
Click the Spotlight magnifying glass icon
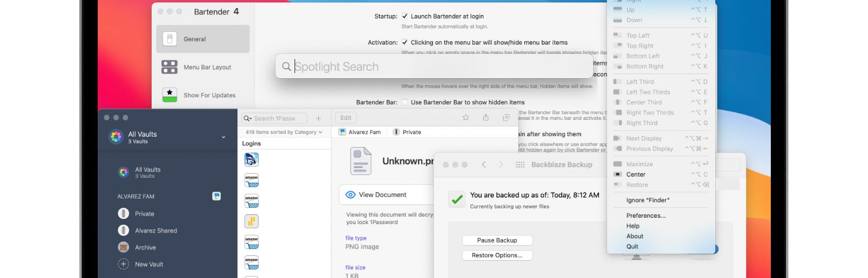(286, 67)
